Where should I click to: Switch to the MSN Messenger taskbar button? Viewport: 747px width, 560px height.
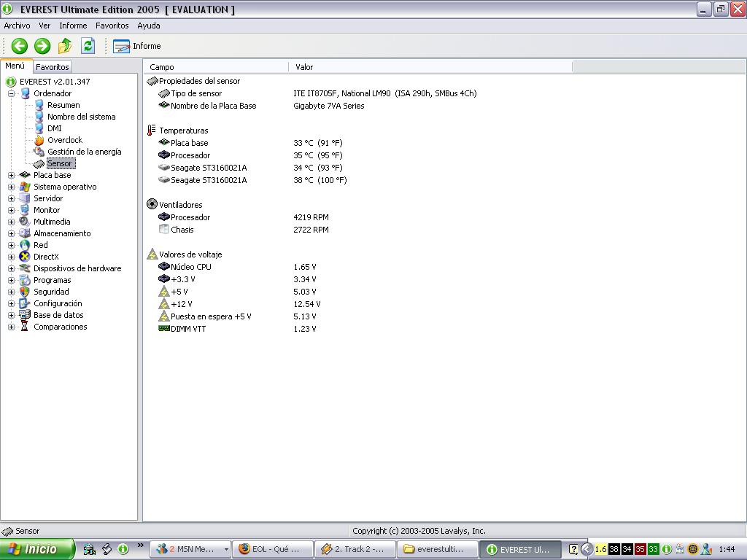point(190,549)
